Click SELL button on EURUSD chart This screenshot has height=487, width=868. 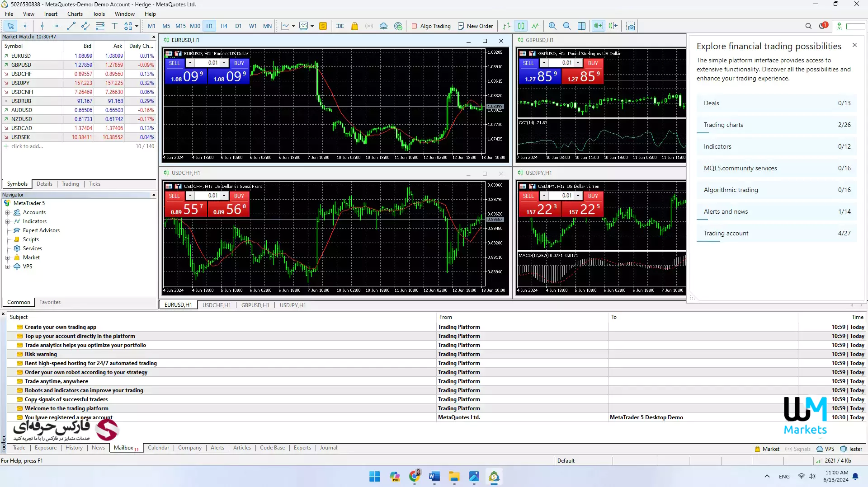tap(175, 63)
